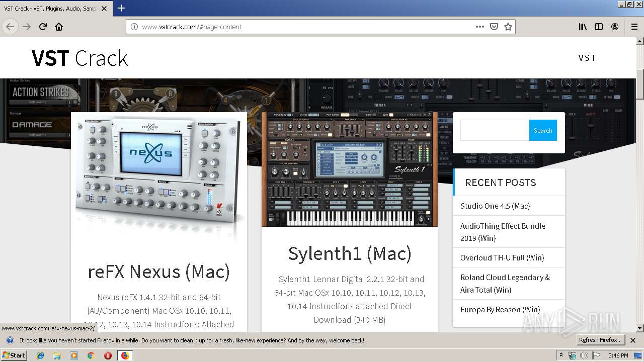
Task: Click the Refresh Firefox… button
Action: (600, 340)
